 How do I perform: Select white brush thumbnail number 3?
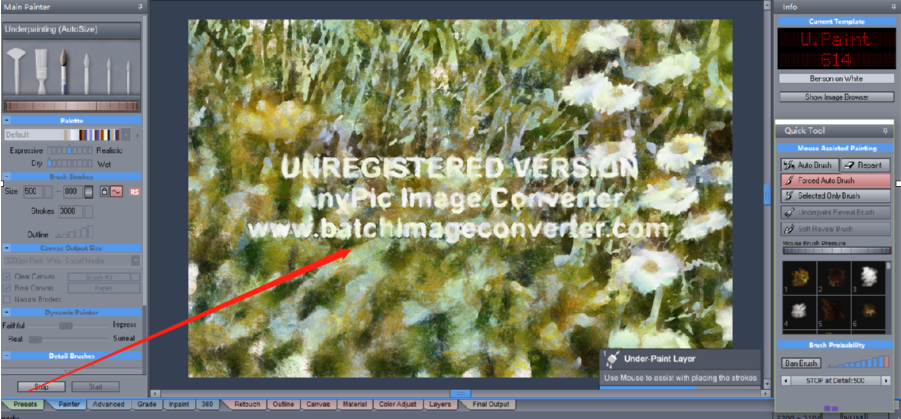868,278
